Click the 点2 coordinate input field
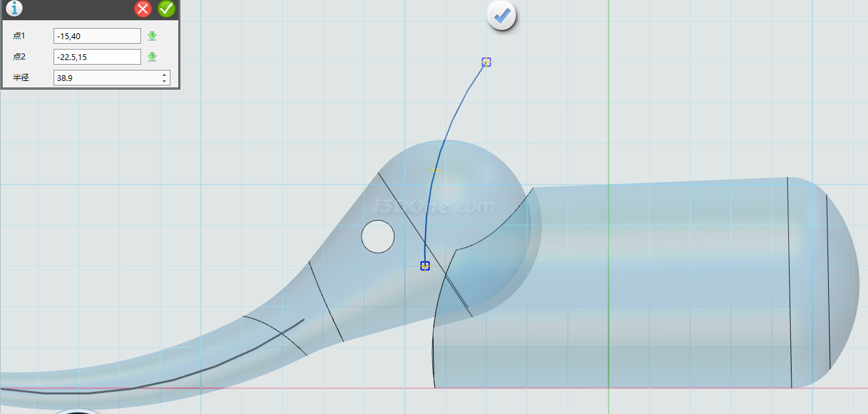This screenshot has width=868, height=414. [x=97, y=57]
